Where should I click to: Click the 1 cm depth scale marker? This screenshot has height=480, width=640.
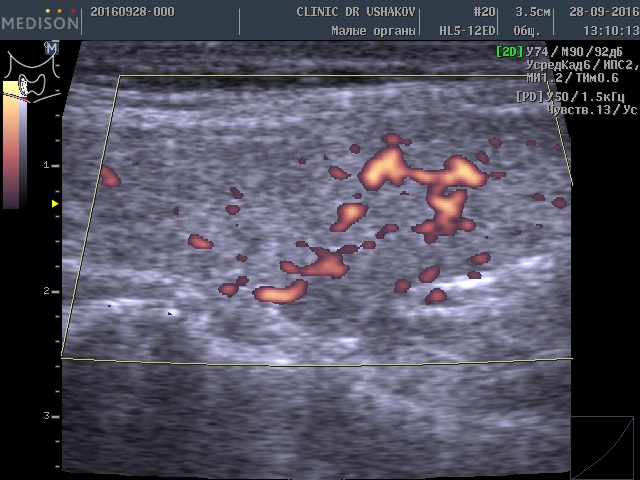click(x=45, y=163)
